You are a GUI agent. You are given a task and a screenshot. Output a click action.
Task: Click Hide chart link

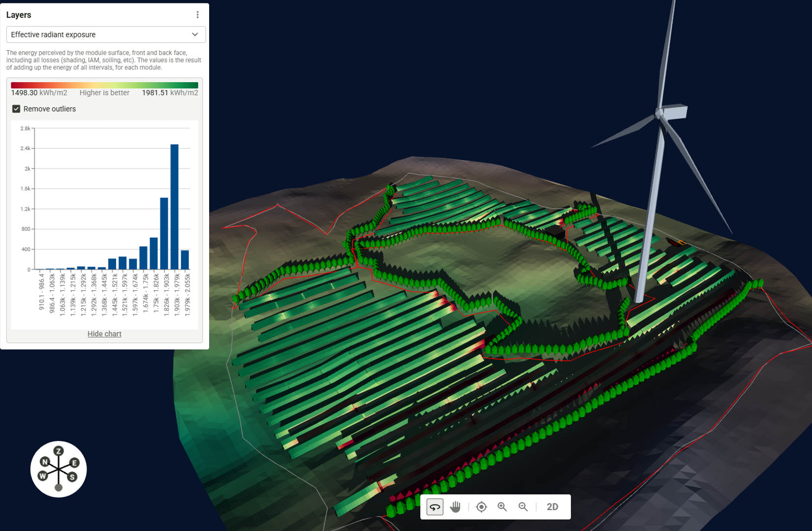tap(104, 334)
